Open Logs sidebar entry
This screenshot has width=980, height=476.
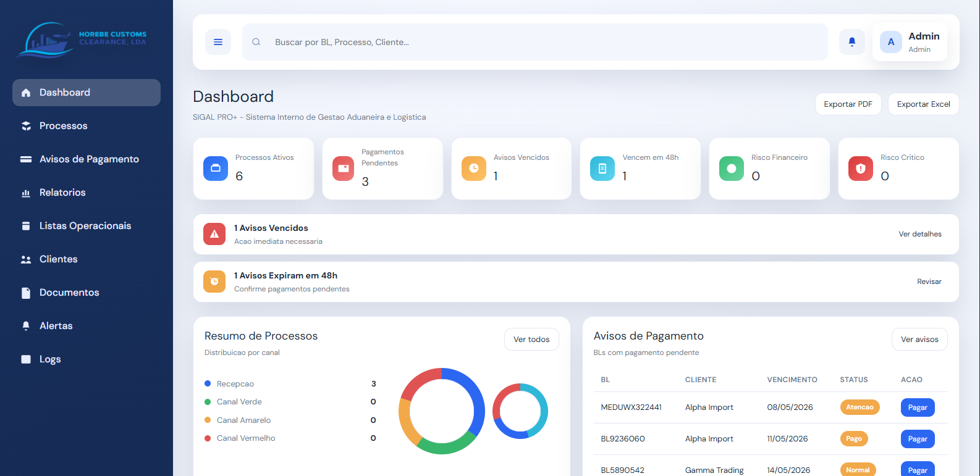click(87, 359)
